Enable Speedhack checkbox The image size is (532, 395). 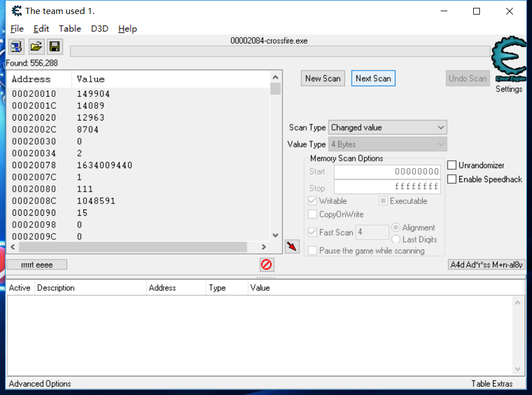click(451, 179)
